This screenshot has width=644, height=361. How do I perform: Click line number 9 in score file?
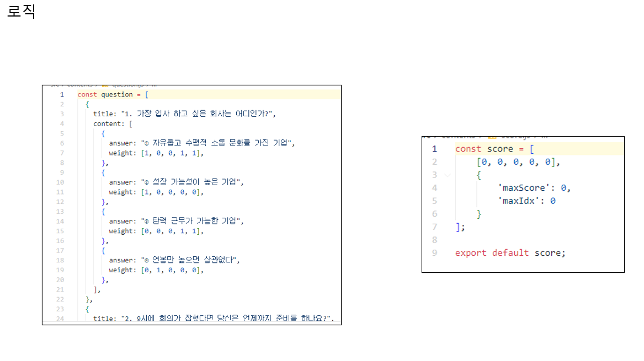point(434,253)
